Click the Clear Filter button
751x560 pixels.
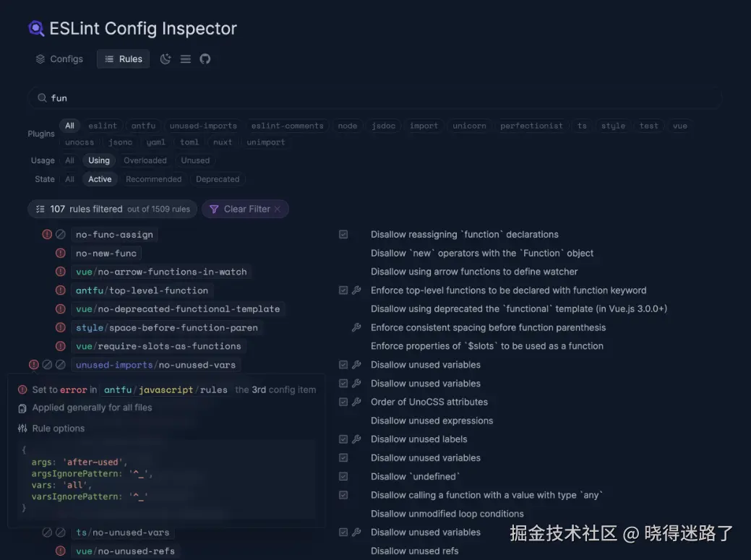[x=245, y=209]
